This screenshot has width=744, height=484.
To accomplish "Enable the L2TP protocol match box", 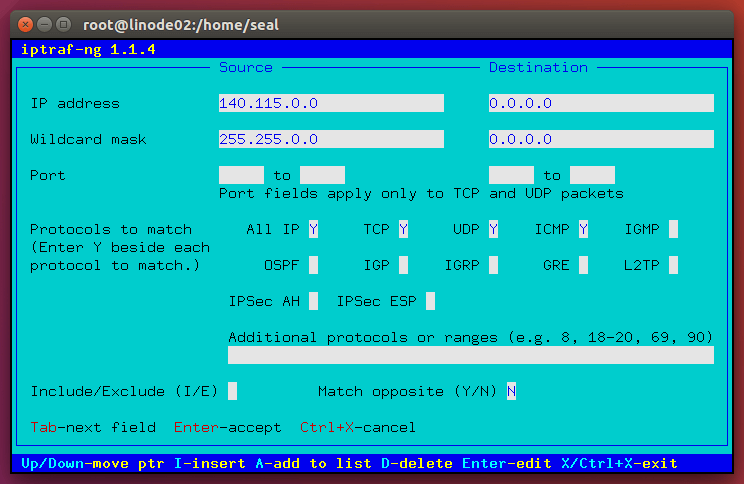I will pyautogui.click(x=673, y=265).
